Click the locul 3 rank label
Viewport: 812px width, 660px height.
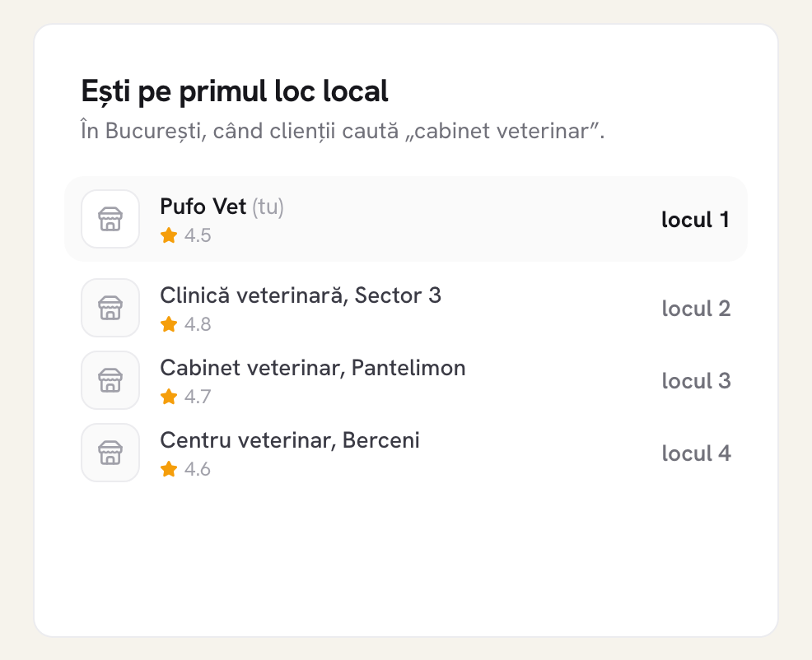696,382
